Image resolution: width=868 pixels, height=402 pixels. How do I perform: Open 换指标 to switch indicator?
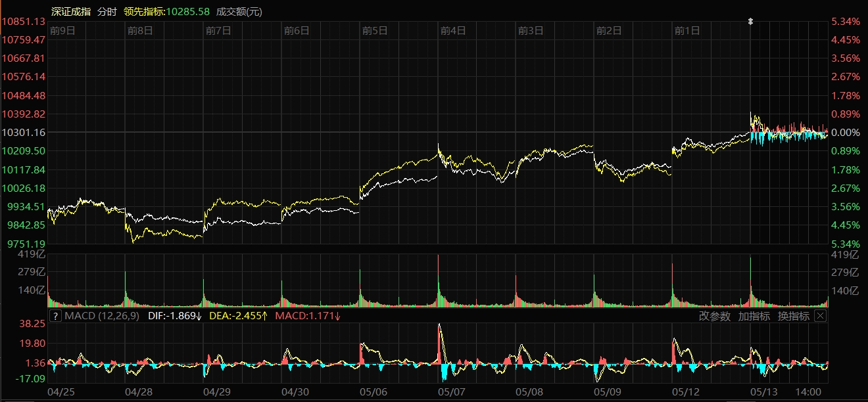(x=794, y=316)
